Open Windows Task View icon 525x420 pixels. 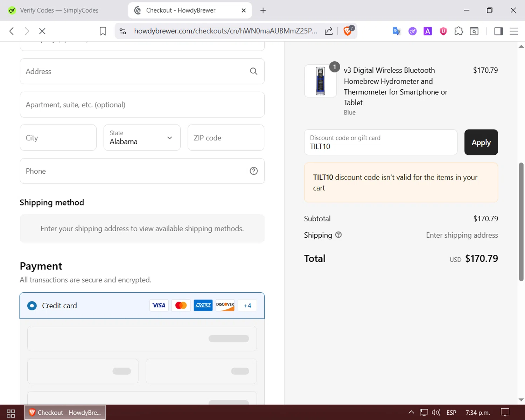pos(11,413)
